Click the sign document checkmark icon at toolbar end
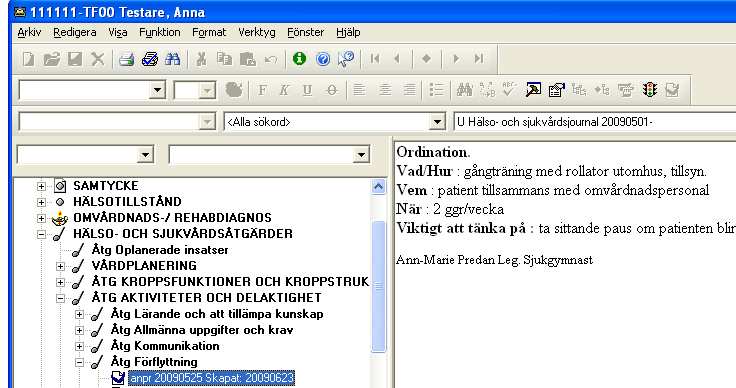 [673, 90]
